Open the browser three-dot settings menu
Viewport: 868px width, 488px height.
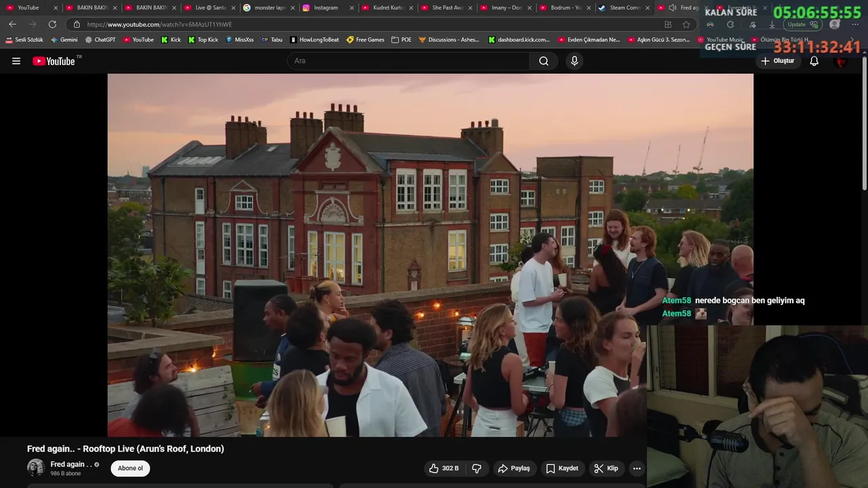tap(854, 24)
